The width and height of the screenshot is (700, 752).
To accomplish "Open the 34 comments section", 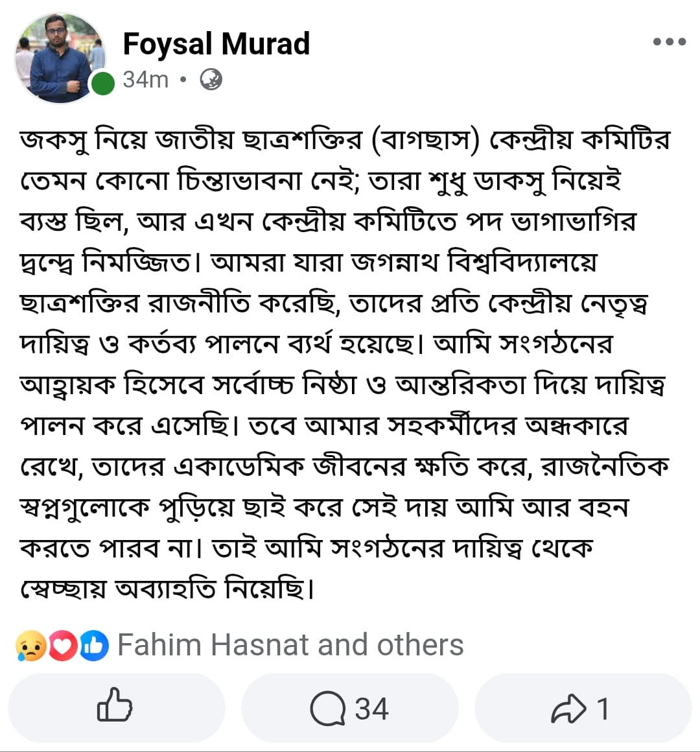I will coord(350,708).
